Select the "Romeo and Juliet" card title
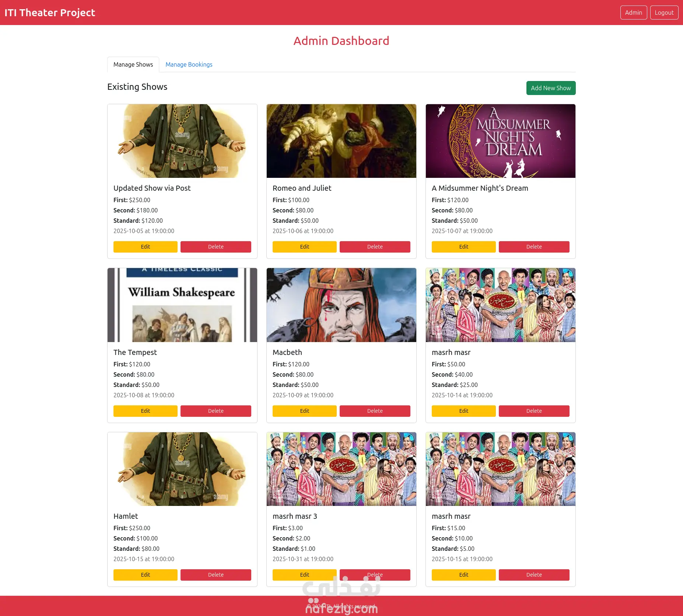This screenshot has width=683, height=616. 302,188
